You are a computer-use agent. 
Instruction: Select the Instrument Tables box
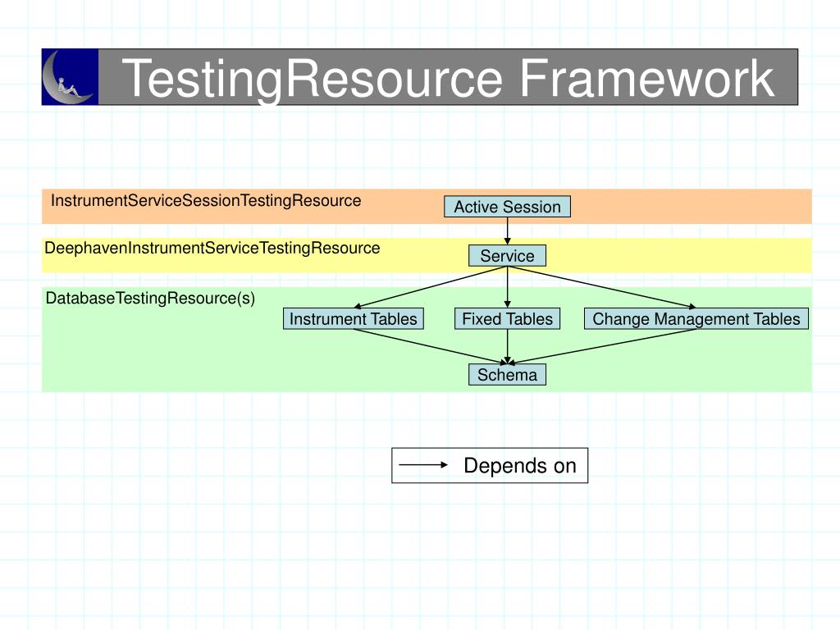tap(353, 319)
